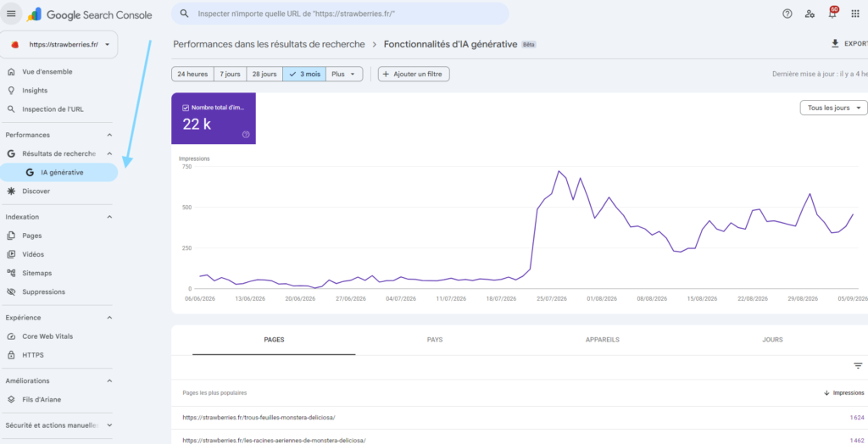Open IA générative in the sidebar
The width and height of the screenshot is (868, 444).
point(58,172)
